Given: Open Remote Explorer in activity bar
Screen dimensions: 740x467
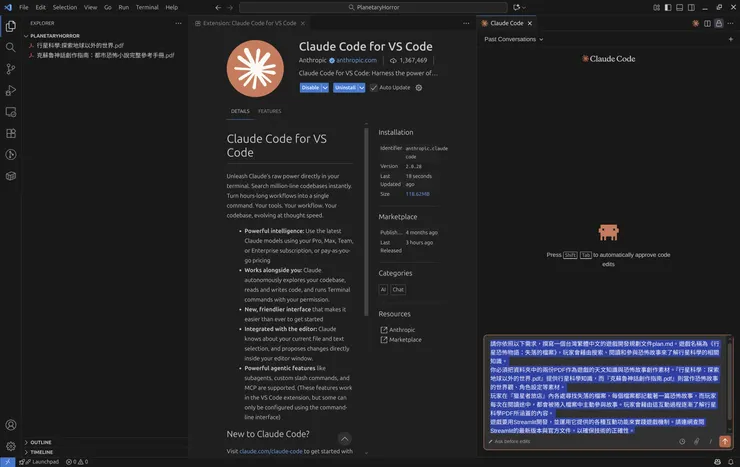Looking at the screenshot, I should [x=10, y=112].
